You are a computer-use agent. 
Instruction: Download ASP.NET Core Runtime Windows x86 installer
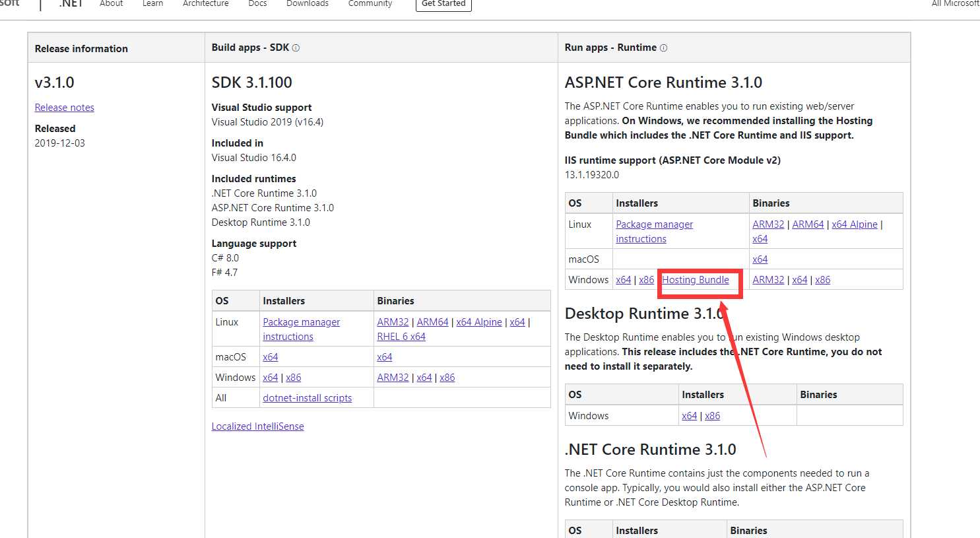[647, 280]
